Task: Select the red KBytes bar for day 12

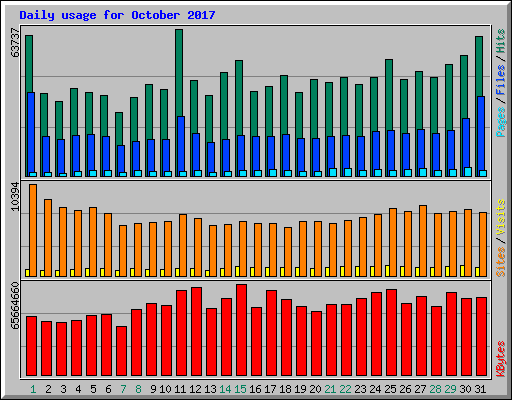Action: click(196, 332)
